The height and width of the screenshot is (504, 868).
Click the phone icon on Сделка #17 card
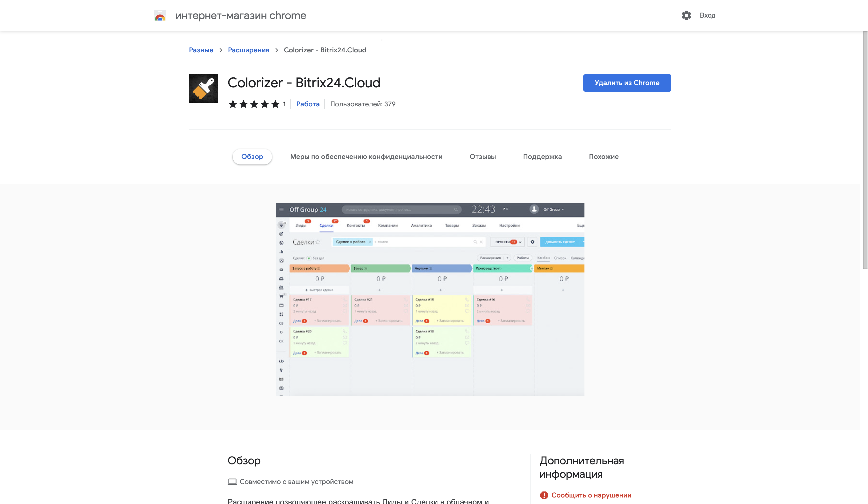click(345, 300)
